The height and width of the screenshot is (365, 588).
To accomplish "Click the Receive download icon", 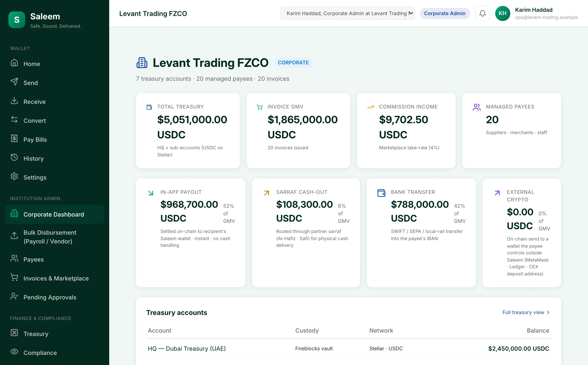I will coord(14,101).
